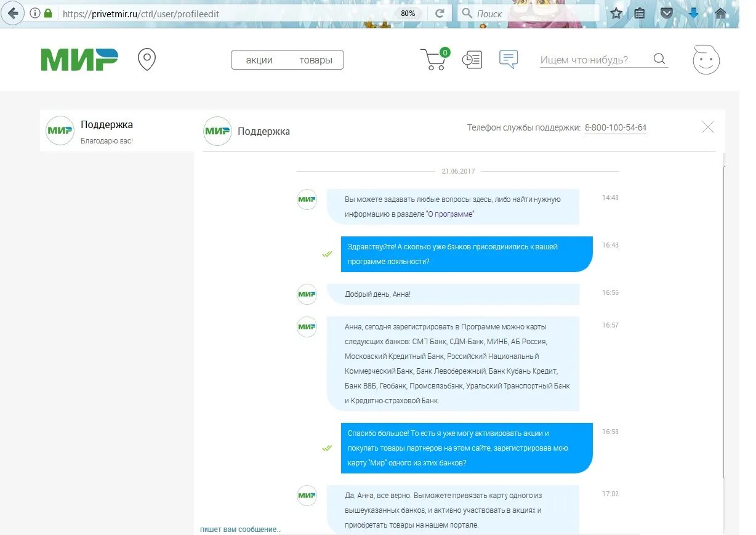Click the browser back arrow button
Image resolution: width=756 pixels, height=535 pixels.
[12, 13]
